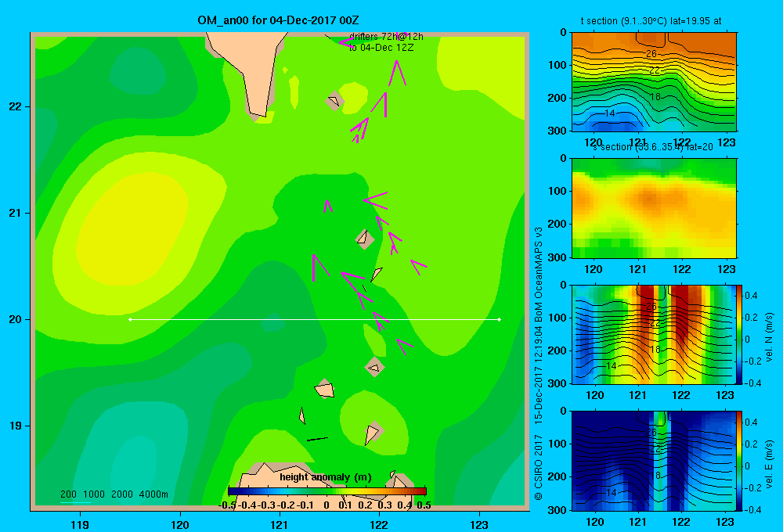Click longitude label "123" below main map
This screenshot has width=783, height=532.
click(479, 524)
